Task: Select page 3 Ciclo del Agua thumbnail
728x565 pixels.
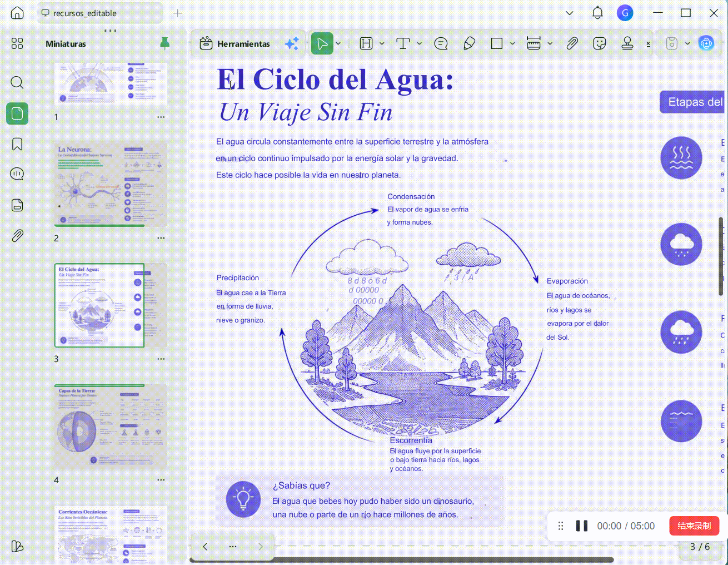Action: point(111,305)
